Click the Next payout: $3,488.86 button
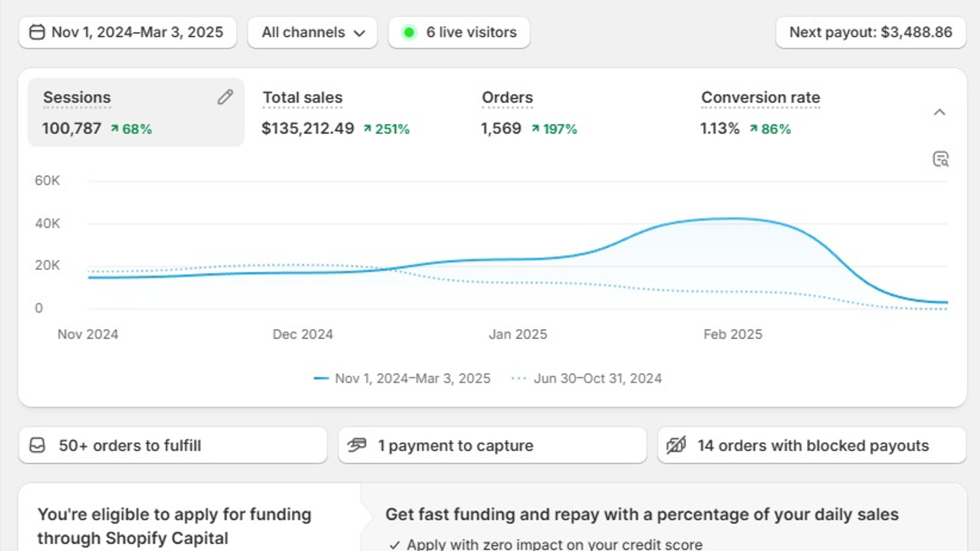980x551 pixels. [871, 33]
